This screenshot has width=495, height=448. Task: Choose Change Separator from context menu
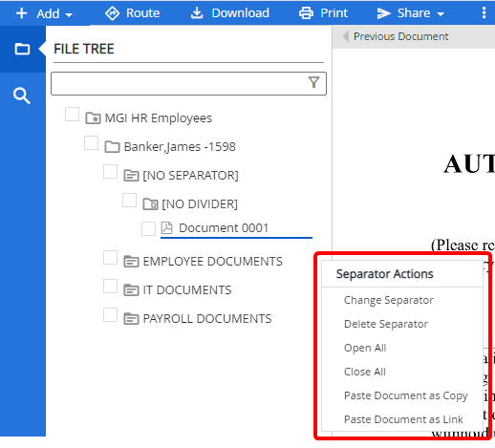[x=389, y=300]
